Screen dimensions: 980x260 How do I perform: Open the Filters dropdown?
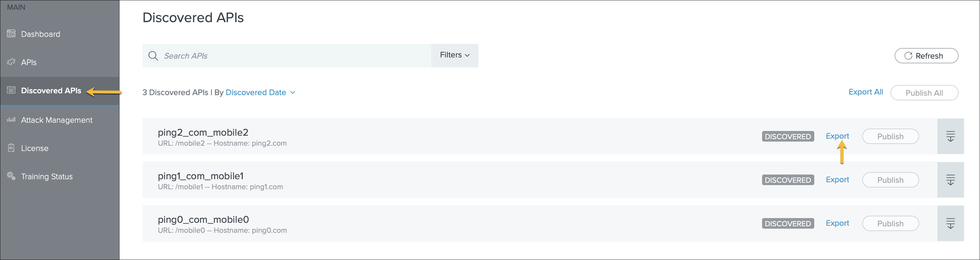pyautogui.click(x=455, y=56)
